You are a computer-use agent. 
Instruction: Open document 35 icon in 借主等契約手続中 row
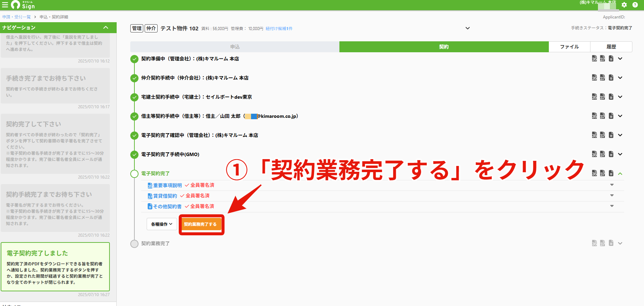pyautogui.click(x=595, y=116)
